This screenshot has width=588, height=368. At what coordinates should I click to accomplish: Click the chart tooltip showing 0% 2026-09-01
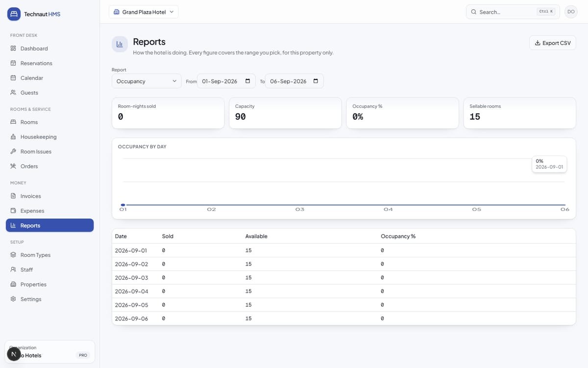[x=549, y=164]
